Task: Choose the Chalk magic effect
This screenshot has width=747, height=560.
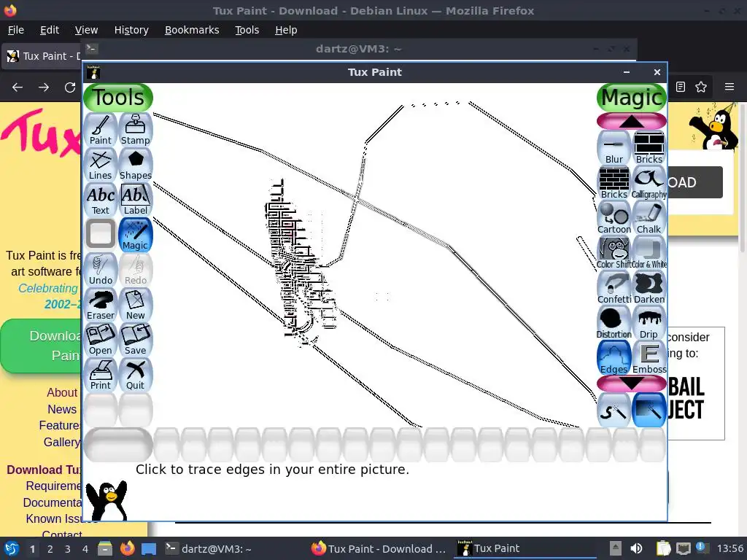Action: tap(649, 218)
